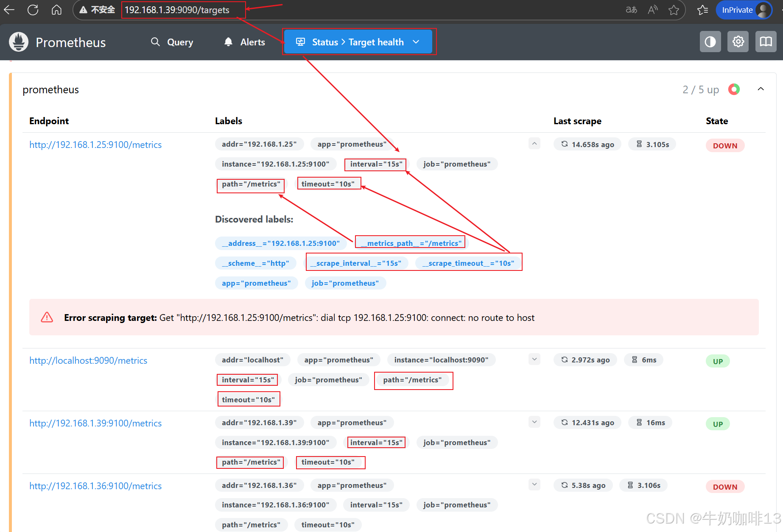Open the Query page
The width and height of the screenshot is (783, 532).
point(172,42)
